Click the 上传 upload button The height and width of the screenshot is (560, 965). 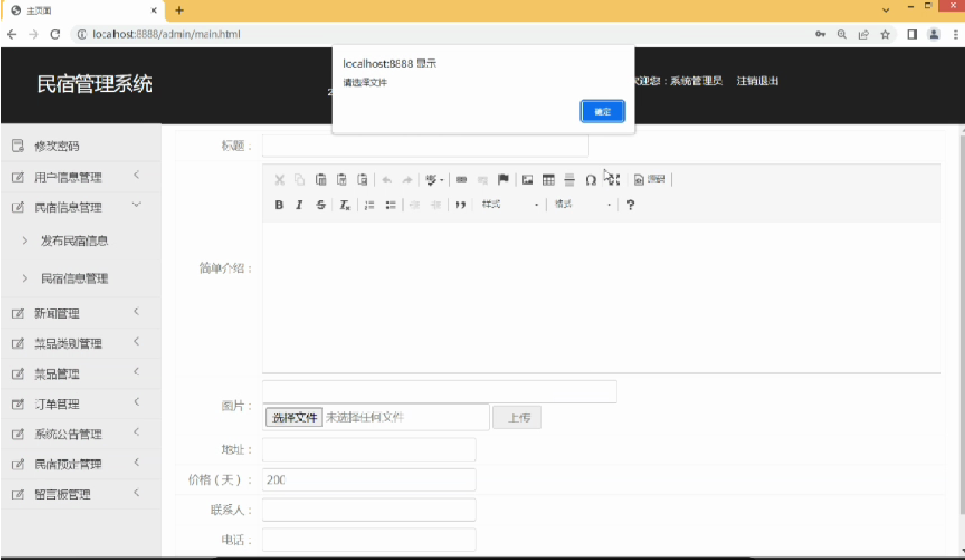pyautogui.click(x=517, y=418)
